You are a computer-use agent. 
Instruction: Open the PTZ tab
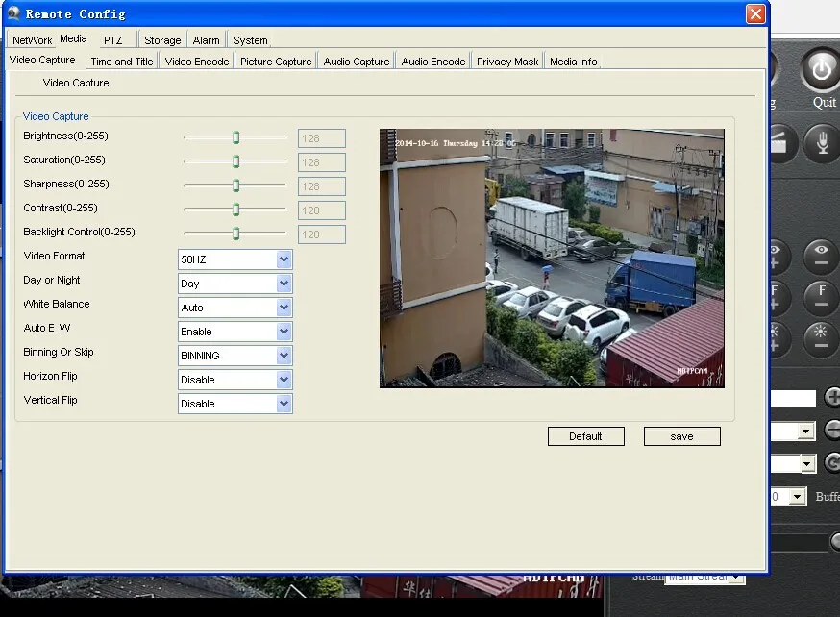pos(113,40)
